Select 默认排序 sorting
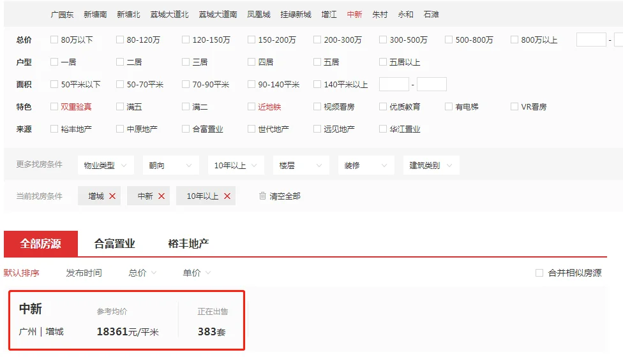 click(x=22, y=273)
